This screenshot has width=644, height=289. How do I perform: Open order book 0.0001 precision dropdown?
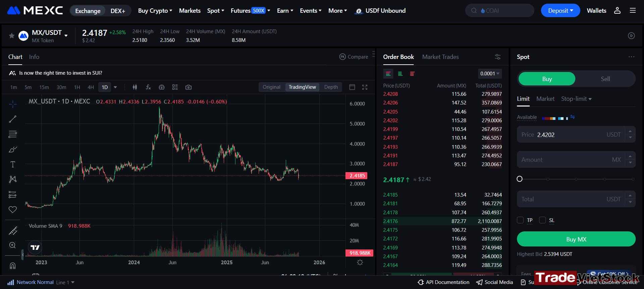[490, 74]
